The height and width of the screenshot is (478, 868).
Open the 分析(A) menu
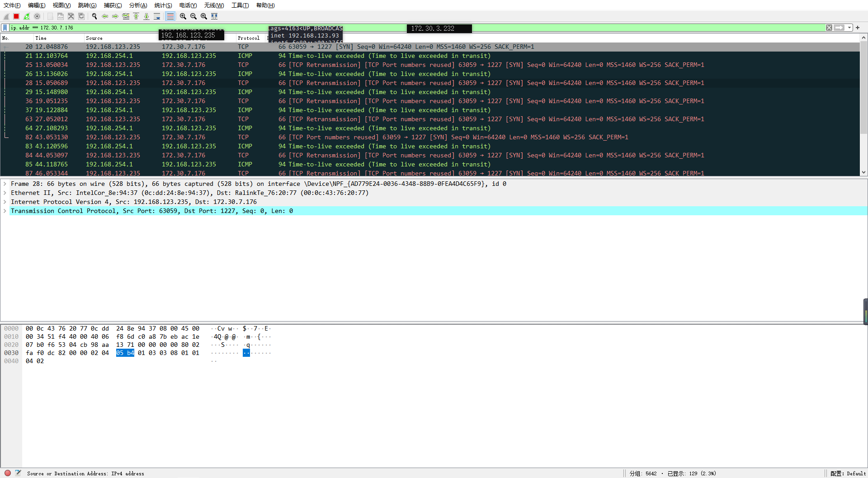pos(138,5)
